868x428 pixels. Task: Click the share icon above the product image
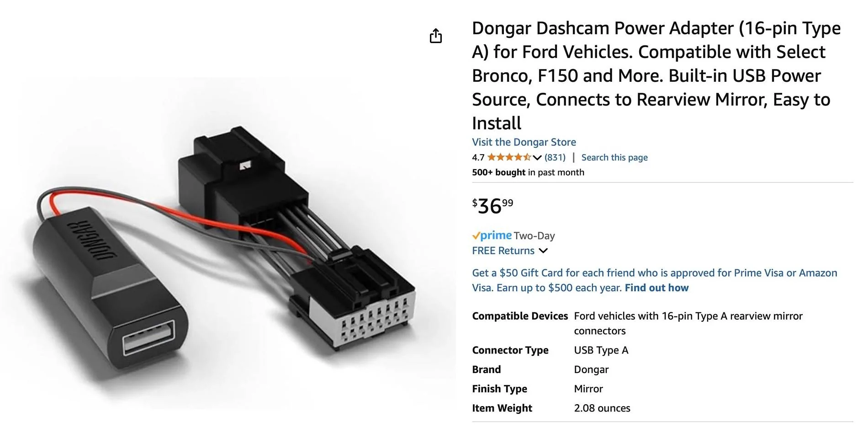[x=435, y=36]
